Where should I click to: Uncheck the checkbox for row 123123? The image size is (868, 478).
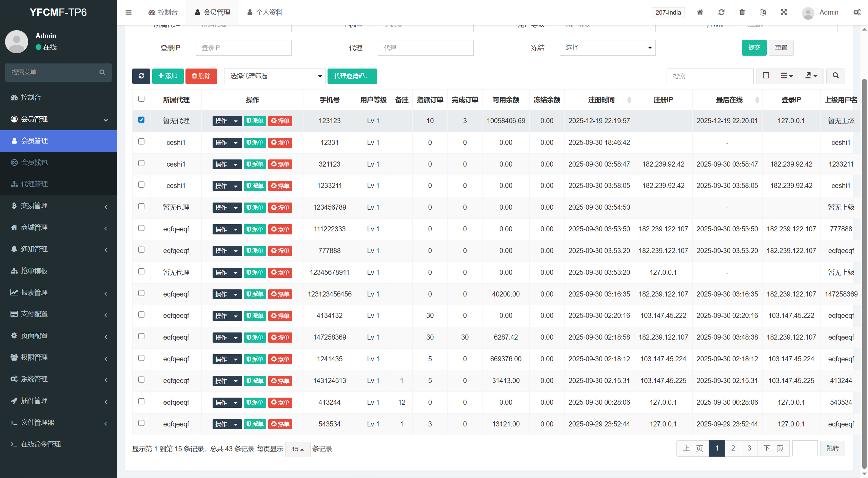pos(141,120)
